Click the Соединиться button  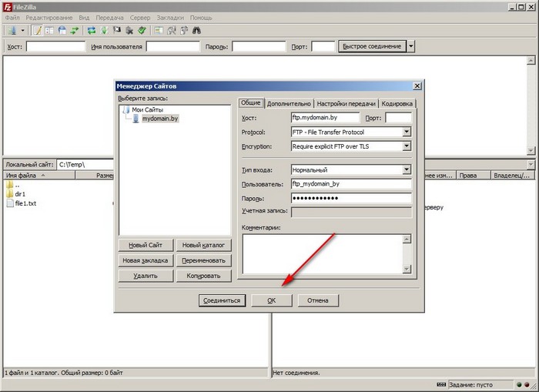(x=222, y=300)
